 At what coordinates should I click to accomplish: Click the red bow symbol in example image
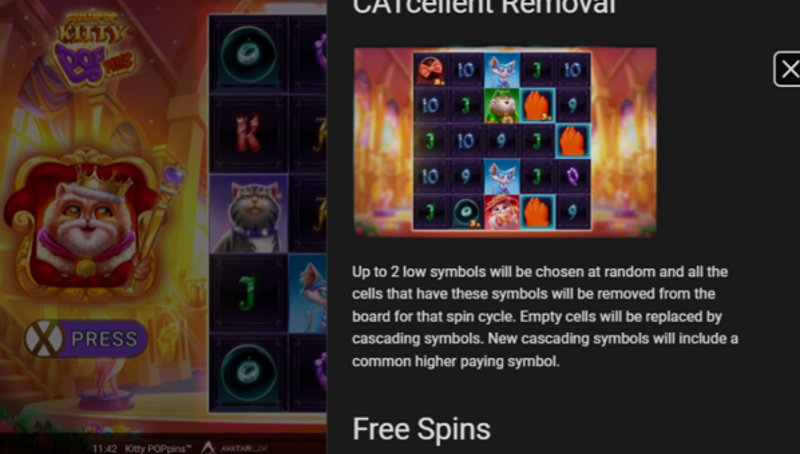click(x=431, y=70)
